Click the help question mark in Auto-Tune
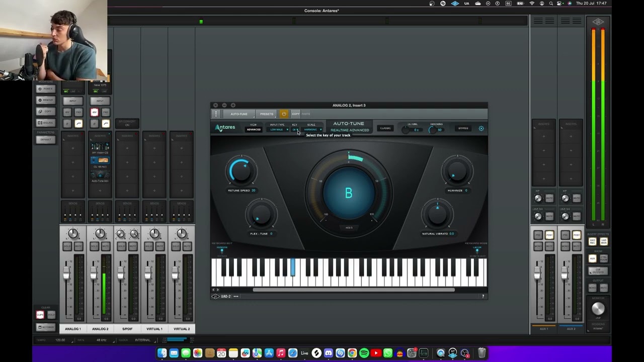644x362 pixels. (483, 296)
